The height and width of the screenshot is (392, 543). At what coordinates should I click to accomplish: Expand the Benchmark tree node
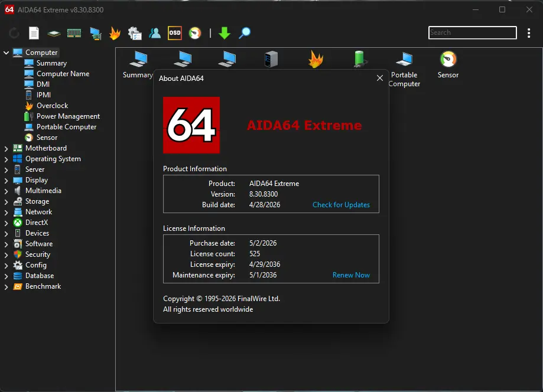(x=6, y=287)
